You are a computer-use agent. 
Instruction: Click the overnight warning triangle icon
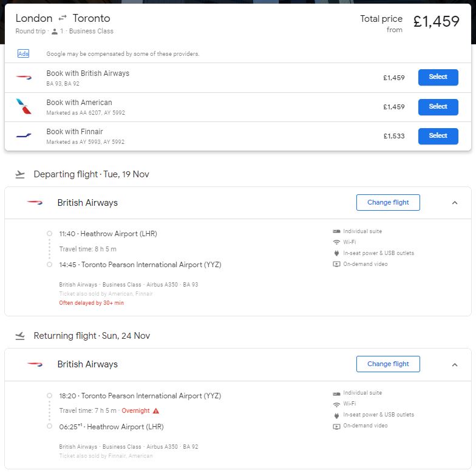coord(155,410)
